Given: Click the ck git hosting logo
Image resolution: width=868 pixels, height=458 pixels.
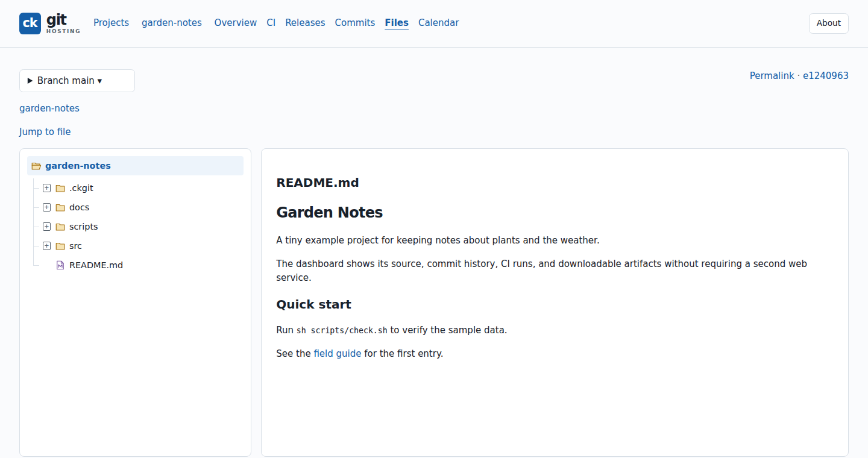Looking at the screenshot, I should tap(49, 23).
